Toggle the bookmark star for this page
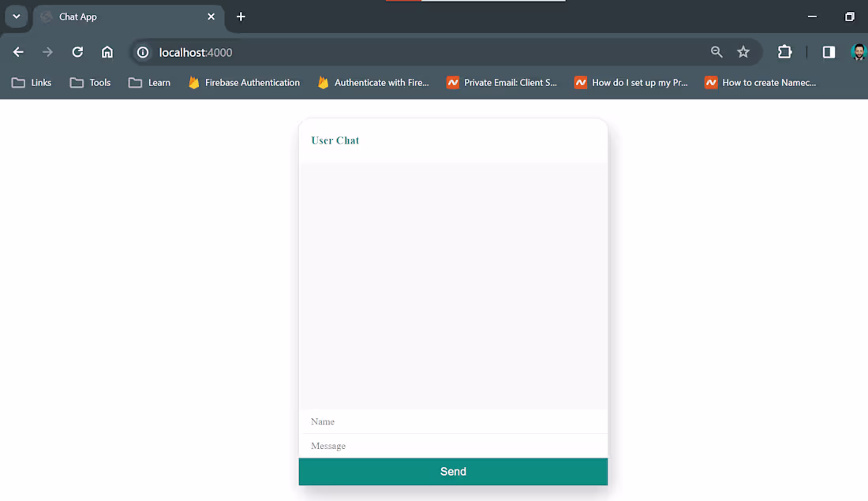 pos(743,52)
